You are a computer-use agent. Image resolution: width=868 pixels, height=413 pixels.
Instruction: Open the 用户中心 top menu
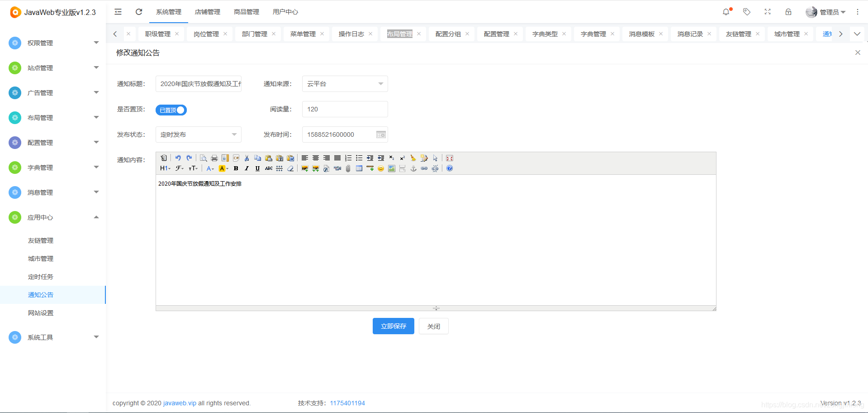click(285, 12)
